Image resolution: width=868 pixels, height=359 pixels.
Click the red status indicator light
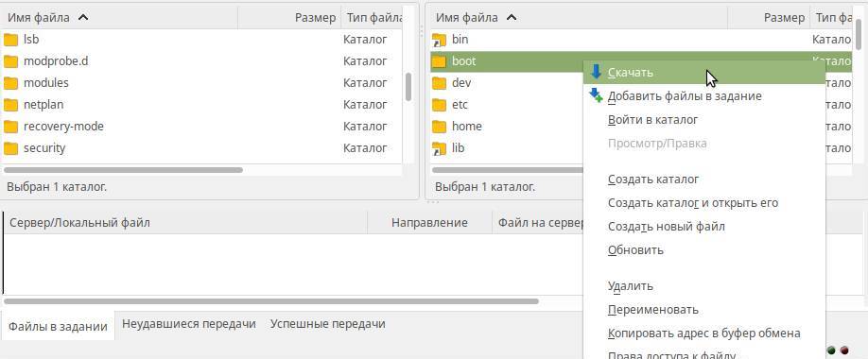click(x=844, y=350)
